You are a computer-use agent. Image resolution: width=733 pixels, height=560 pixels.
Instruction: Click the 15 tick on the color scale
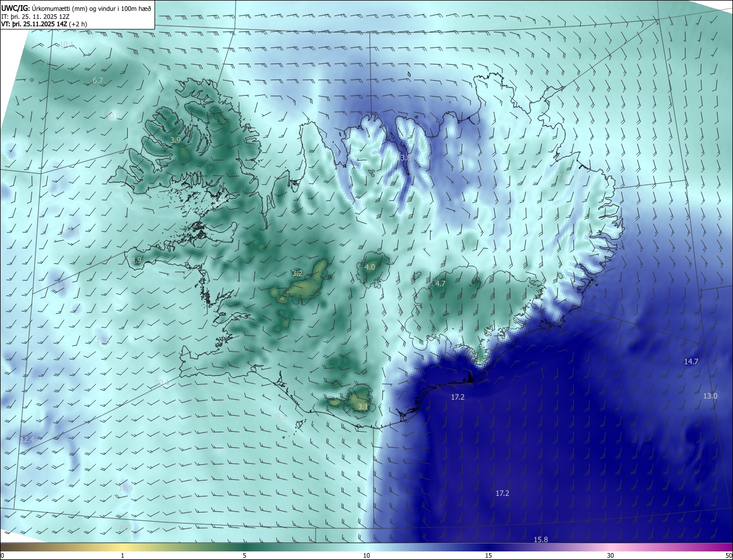pos(488,555)
